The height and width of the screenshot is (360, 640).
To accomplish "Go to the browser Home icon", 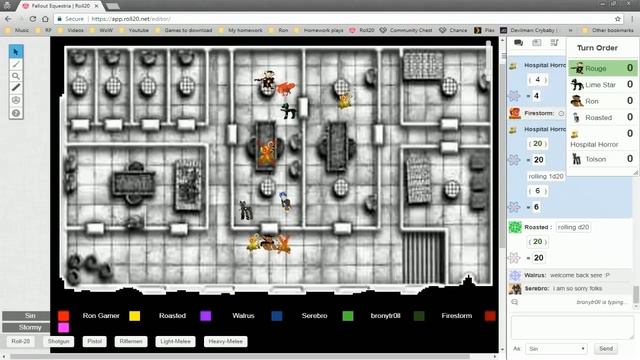I will coord(45,19).
